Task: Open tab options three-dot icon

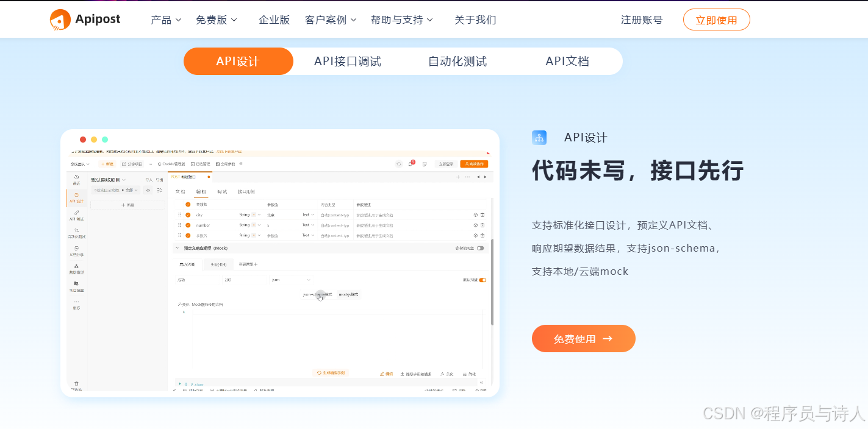Action: coord(467,177)
